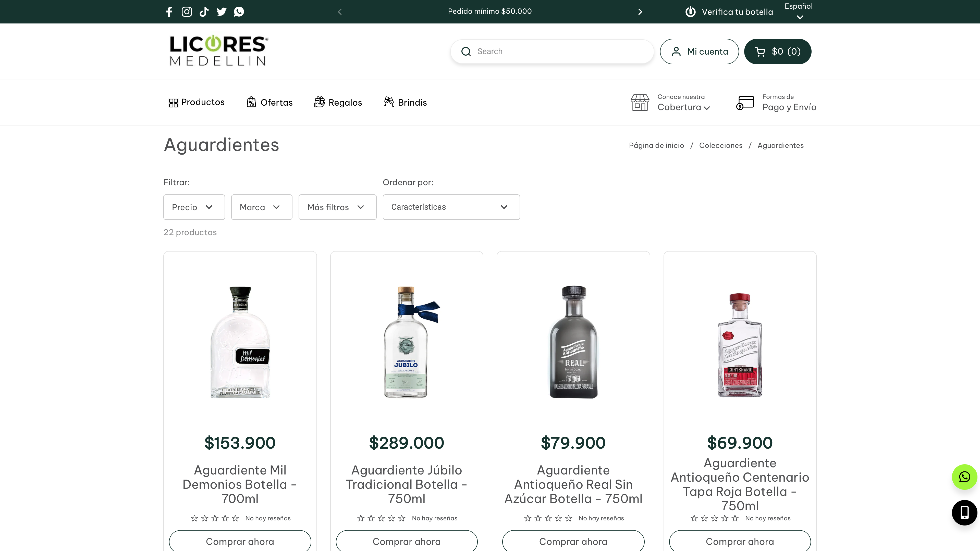The width and height of the screenshot is (980, 551).
Task: Click the Verifica tu botella power icon
Action: click(x=691, y=12)
